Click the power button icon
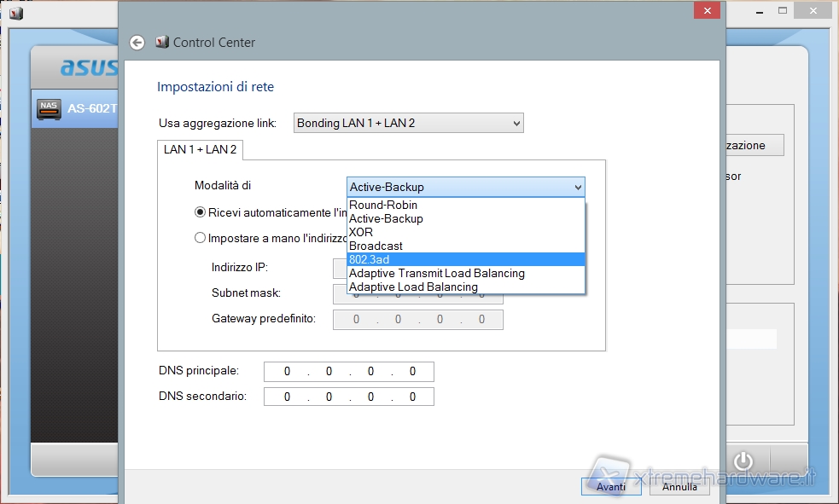The height and width of the screenshot is (504, 839). (744, 461)
